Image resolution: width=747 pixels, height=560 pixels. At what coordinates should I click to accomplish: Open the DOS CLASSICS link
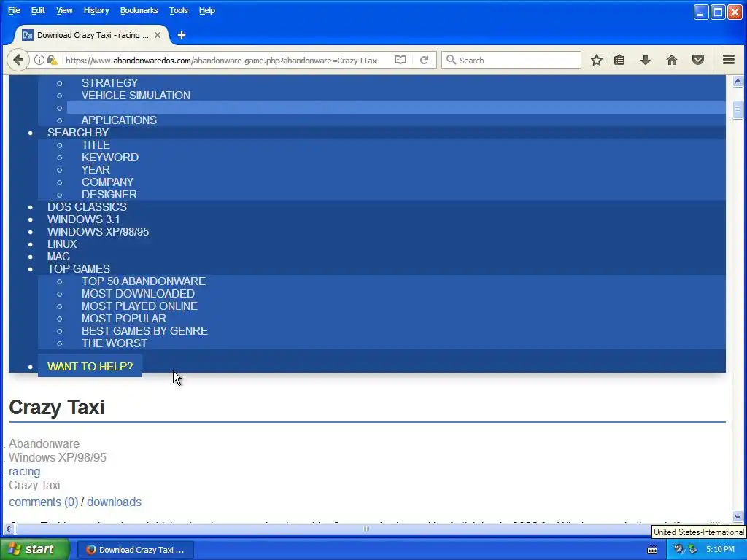click(88, 206)
